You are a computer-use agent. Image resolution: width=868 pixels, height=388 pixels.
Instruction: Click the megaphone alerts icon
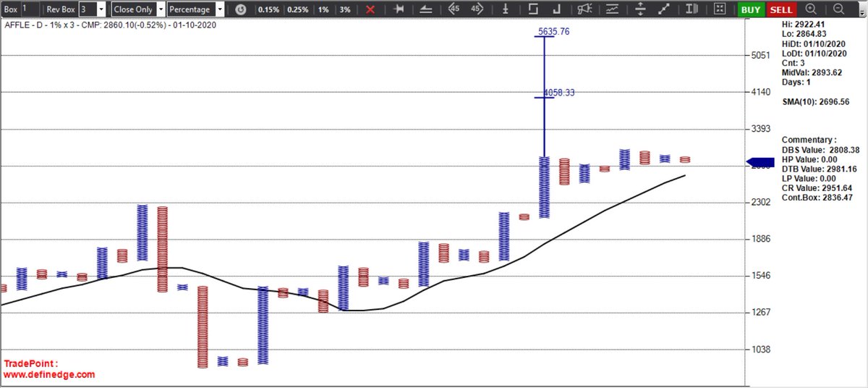(x=584, y=9)
